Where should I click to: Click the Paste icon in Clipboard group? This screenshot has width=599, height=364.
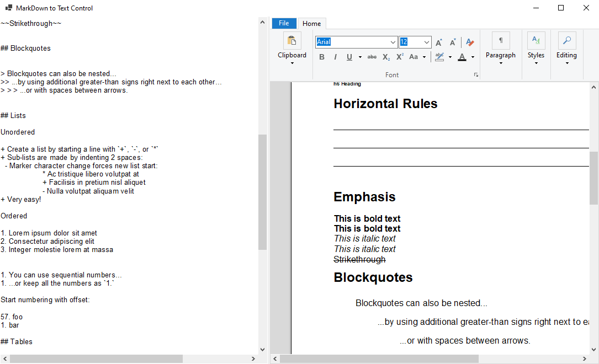[292, 40]
